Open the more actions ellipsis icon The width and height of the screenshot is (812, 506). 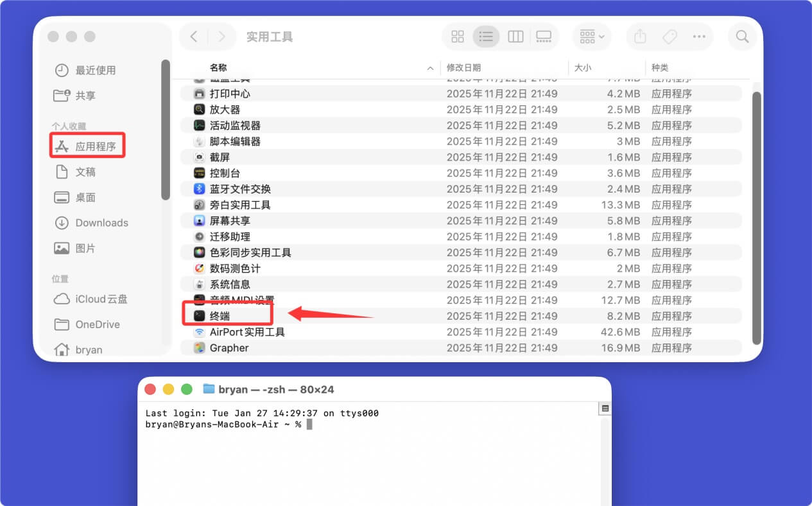(x=699, y=37)
